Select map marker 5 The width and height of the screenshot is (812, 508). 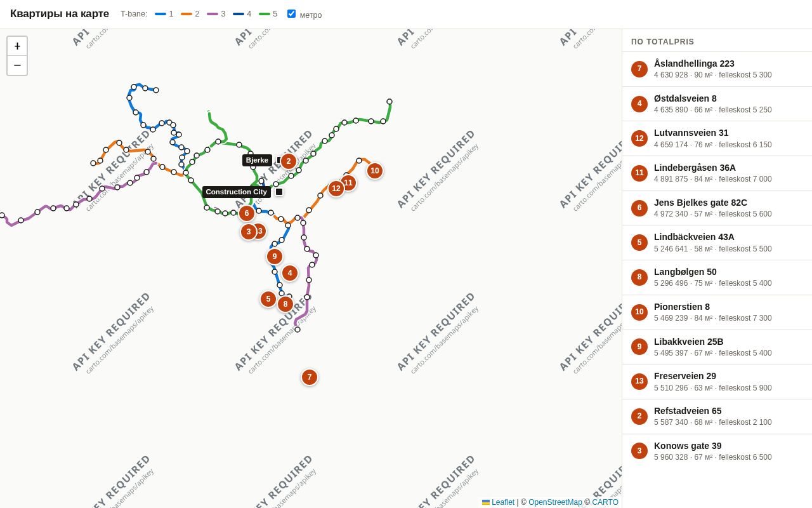point(268,299)
